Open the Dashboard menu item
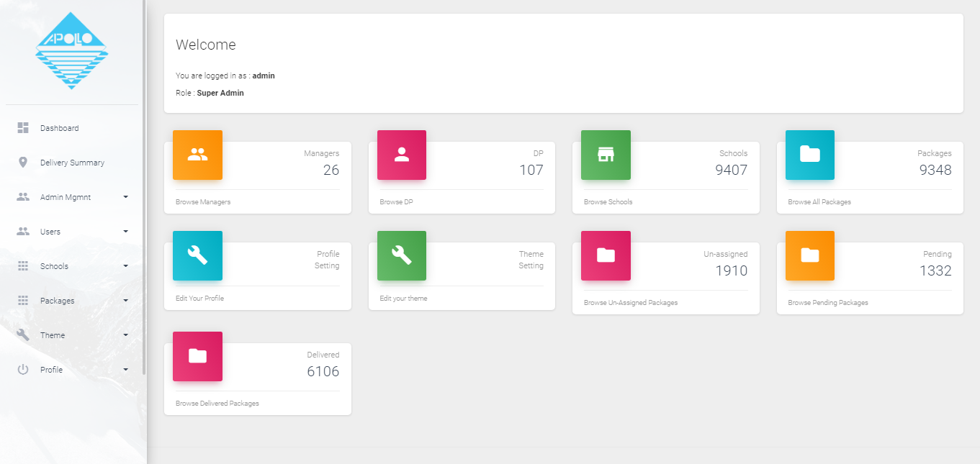980x464 pixels. (x=59, y=128)
